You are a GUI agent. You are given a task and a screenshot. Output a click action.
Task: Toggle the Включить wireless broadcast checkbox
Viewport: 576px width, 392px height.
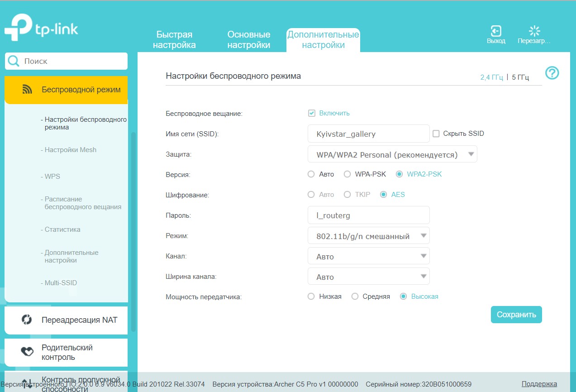point(311,113)
